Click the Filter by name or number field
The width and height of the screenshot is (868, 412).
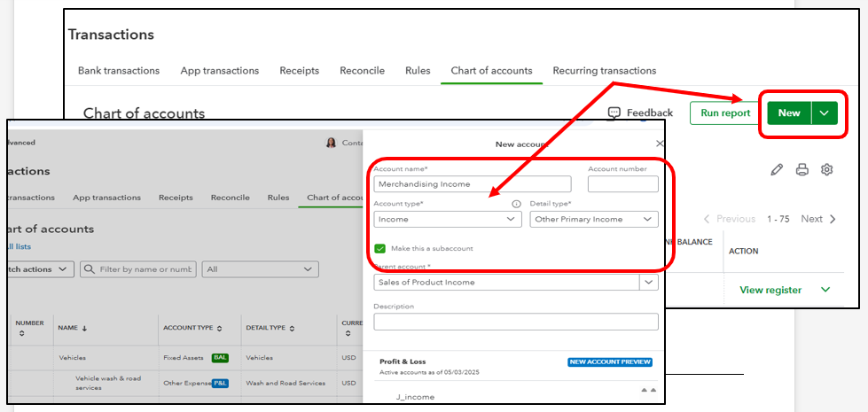[x=137, y=269]
